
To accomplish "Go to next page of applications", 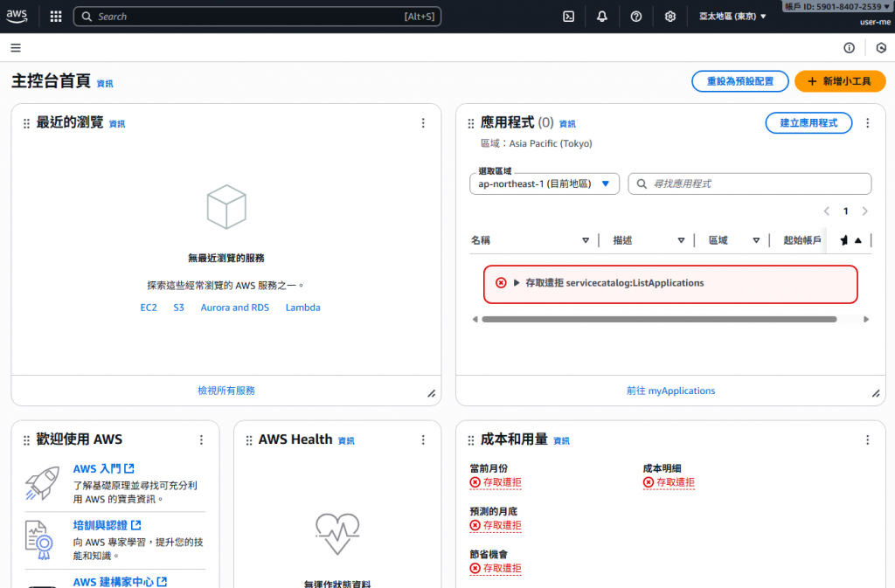I will tap(864, 211).
